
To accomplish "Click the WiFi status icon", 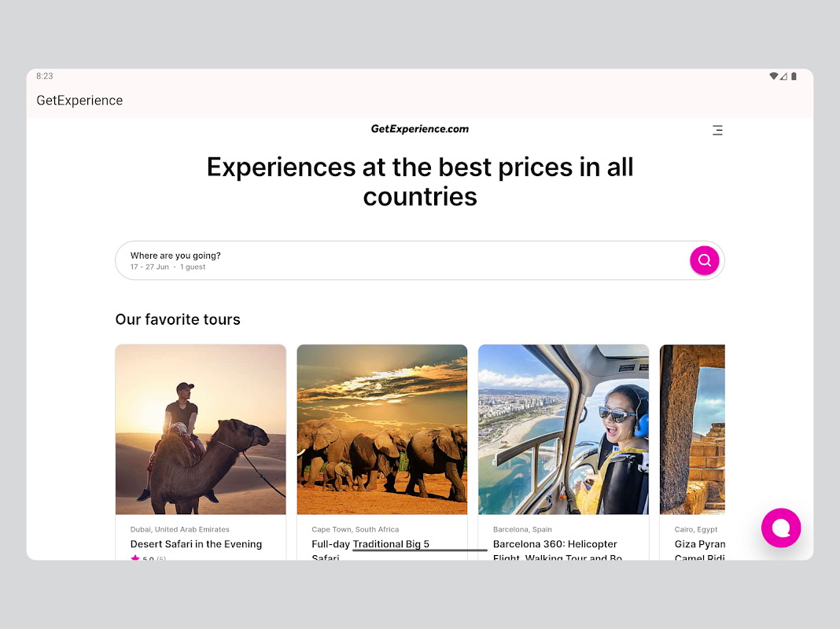I will (773, 76).
